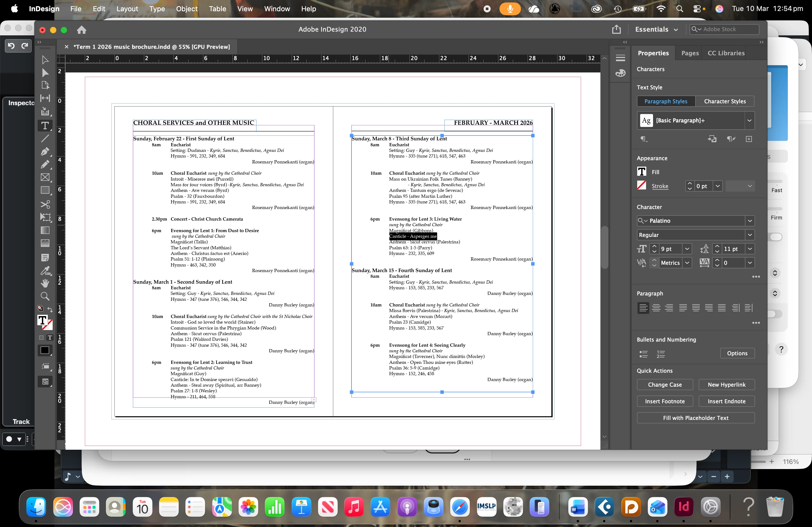Image resolution: width=812 pixels, height=527 pixels.
Task: Click the Change Case button
Action: click(x=665, y=385)
